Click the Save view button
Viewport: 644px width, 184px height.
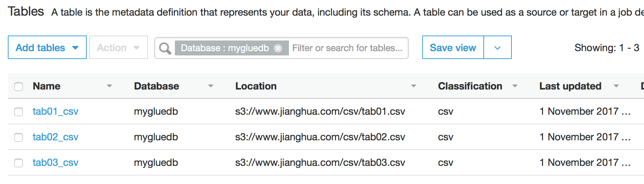[453, 48]
